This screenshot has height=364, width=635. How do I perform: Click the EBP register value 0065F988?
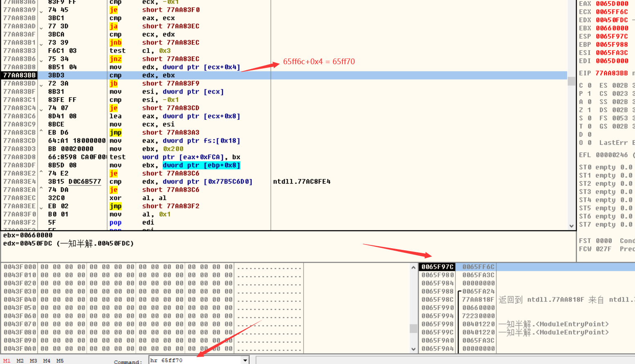pyautogui.click(x=612, y=45)
